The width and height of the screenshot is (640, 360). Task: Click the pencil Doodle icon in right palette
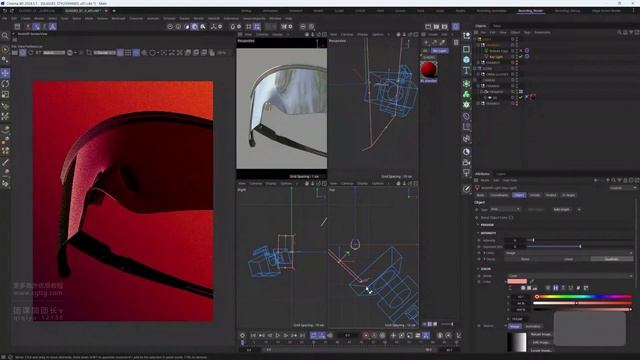coord(467,189)
